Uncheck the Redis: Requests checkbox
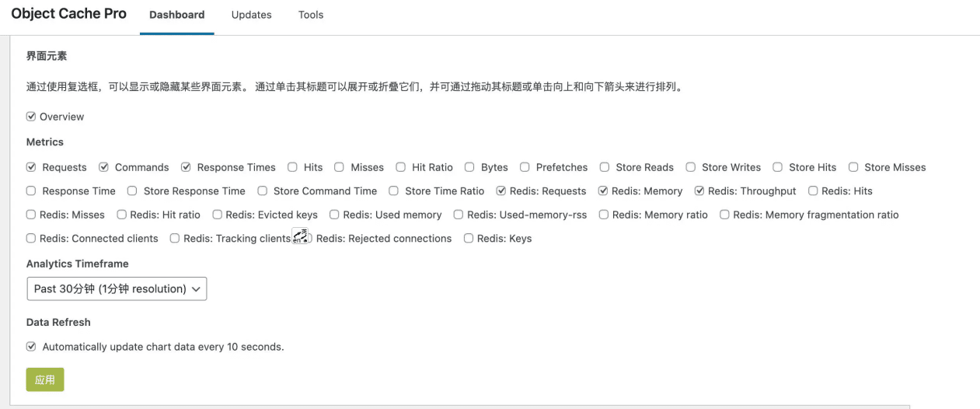Viewport: 980px width, 409px height. pos(501,191)
